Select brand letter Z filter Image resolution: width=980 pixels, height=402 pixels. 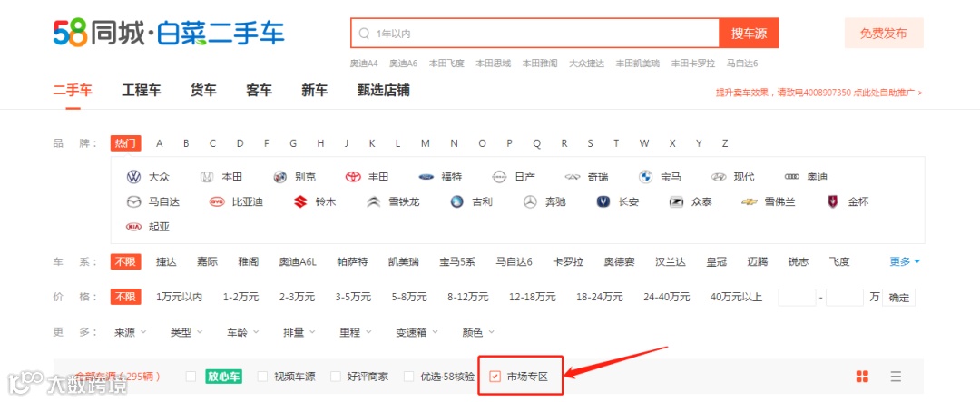725,143
